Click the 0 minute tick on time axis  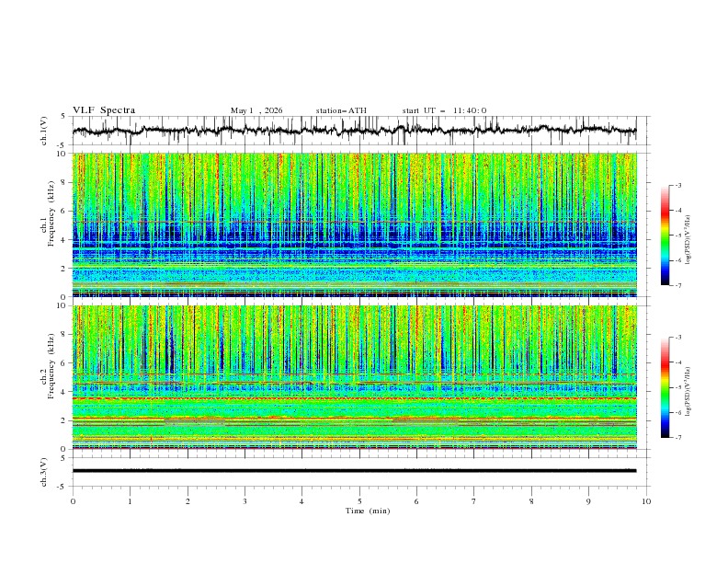pyautogui.click(x=73, y=501)
